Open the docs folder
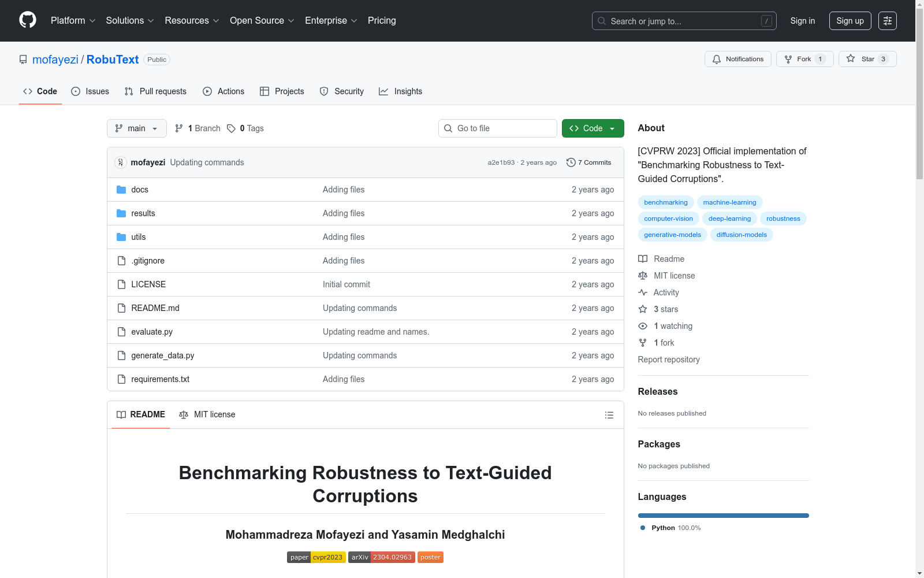This screenshot has height=578, width=924. [x=140, y=190]
